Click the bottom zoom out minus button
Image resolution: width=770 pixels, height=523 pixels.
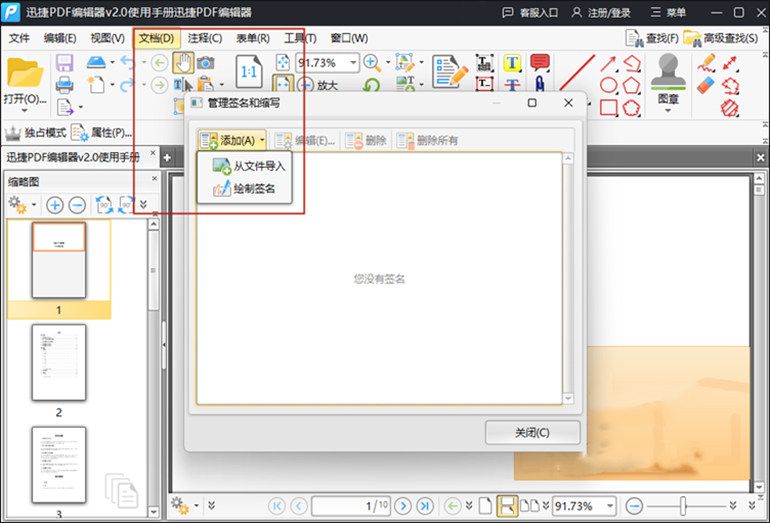634,506
